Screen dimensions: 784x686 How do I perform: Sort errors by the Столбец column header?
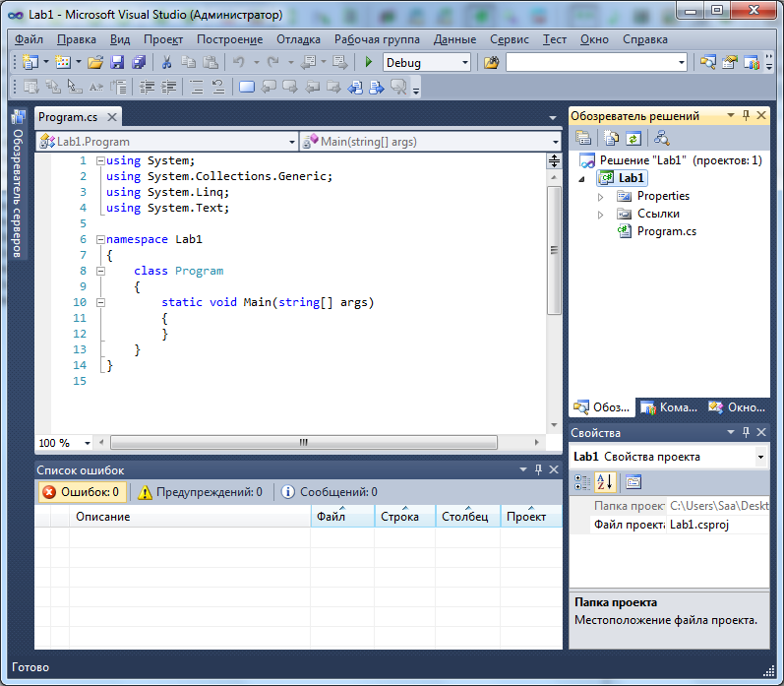(x=467, y=517)
